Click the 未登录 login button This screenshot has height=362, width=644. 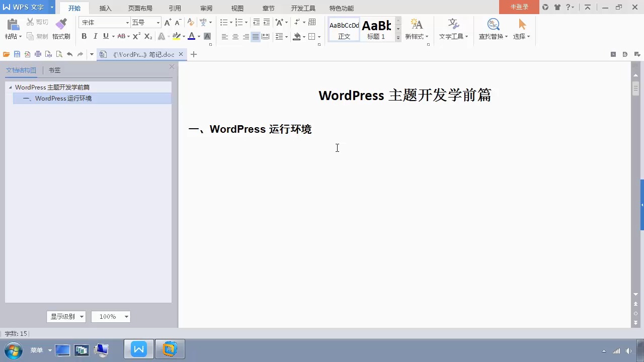tap(519, 7)
